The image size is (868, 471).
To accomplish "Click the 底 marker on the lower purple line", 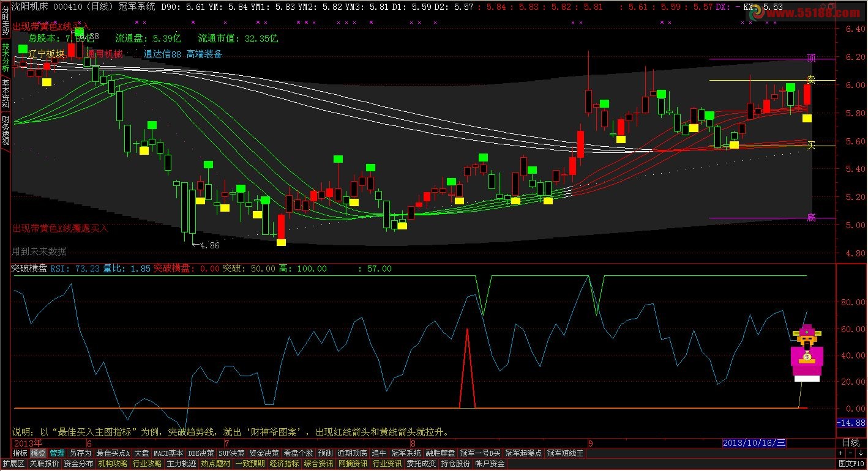I will coord(811,217).
